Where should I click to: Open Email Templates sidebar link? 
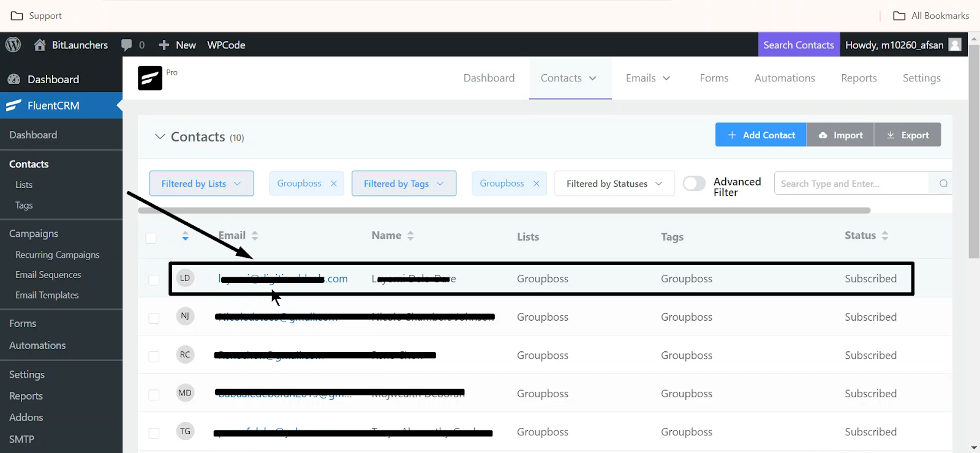pyautogui.click(x=47, y=295)
